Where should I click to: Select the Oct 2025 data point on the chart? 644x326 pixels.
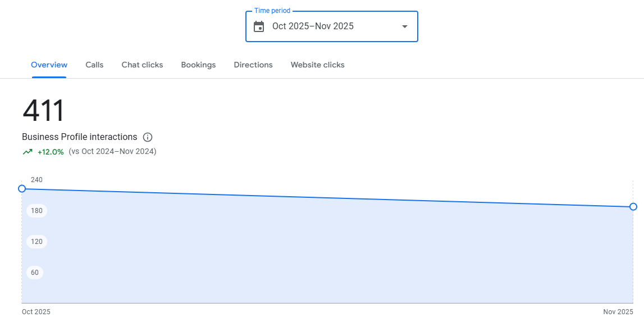[22, 188]
